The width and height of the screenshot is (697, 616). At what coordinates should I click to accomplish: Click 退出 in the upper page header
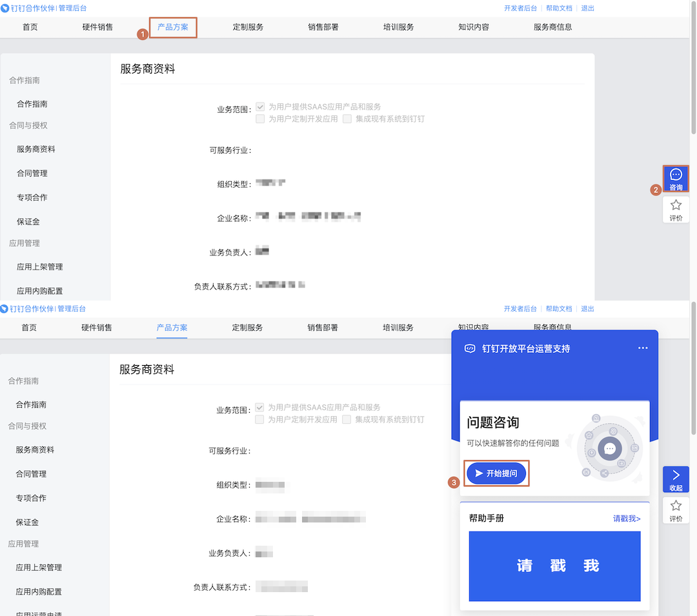(x=587, y=8)
